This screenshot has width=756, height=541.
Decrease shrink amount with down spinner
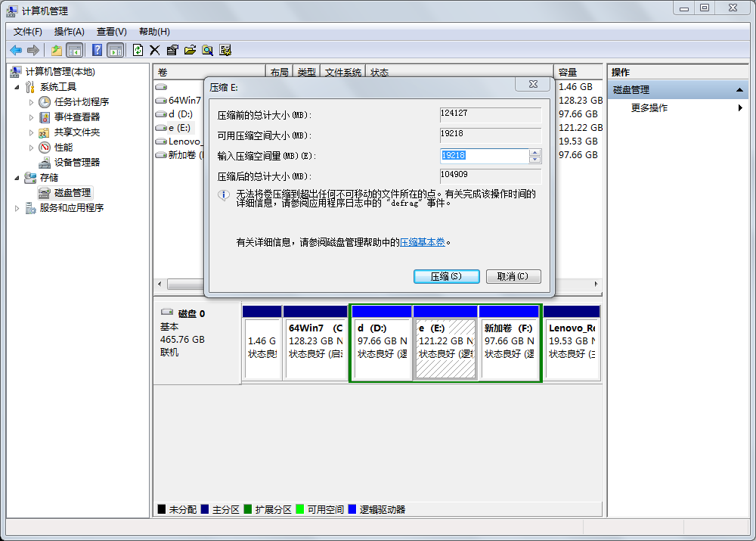click(x=534, y=160)
